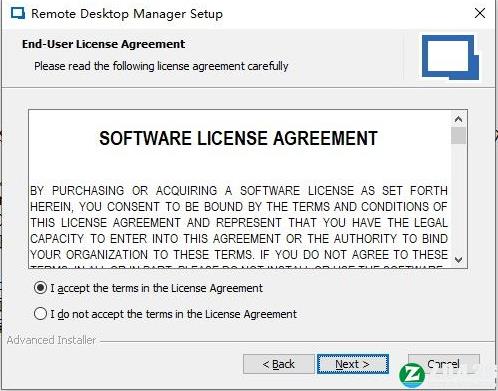Select "I do not accept the terms" radio button
498x391 pixels.
pos(40,314)
